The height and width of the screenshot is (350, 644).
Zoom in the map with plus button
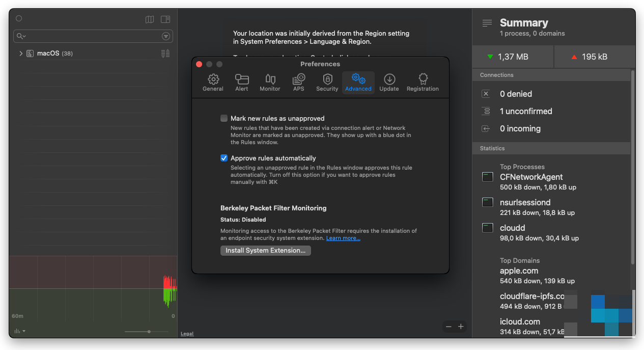pyautogui.click(x=461, y=327)
